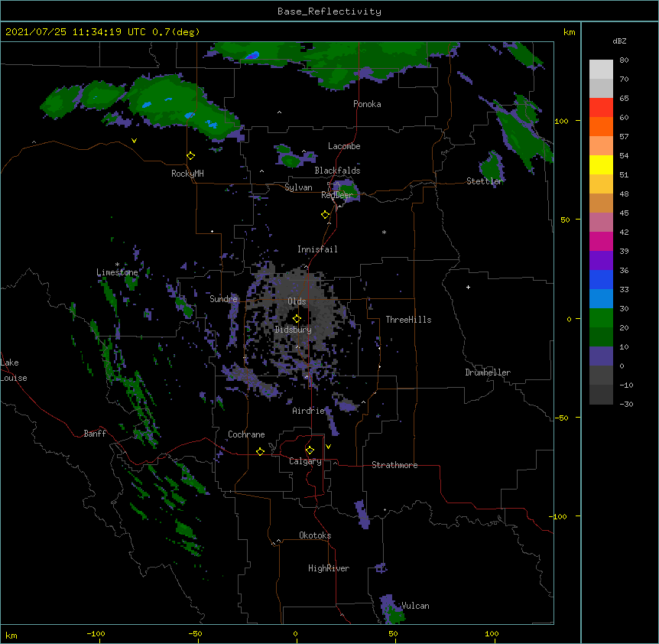Click the blue high-reflectivity cell in the top storm band
The width and height of the screenshot is (659, 644).
pyautogui.click(x=252, y=55)
